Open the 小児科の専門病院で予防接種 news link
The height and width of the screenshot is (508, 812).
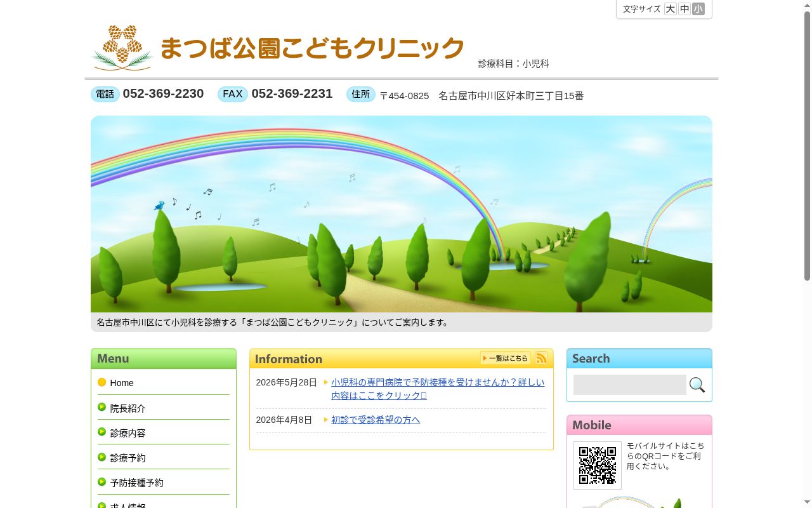[438, 389]
